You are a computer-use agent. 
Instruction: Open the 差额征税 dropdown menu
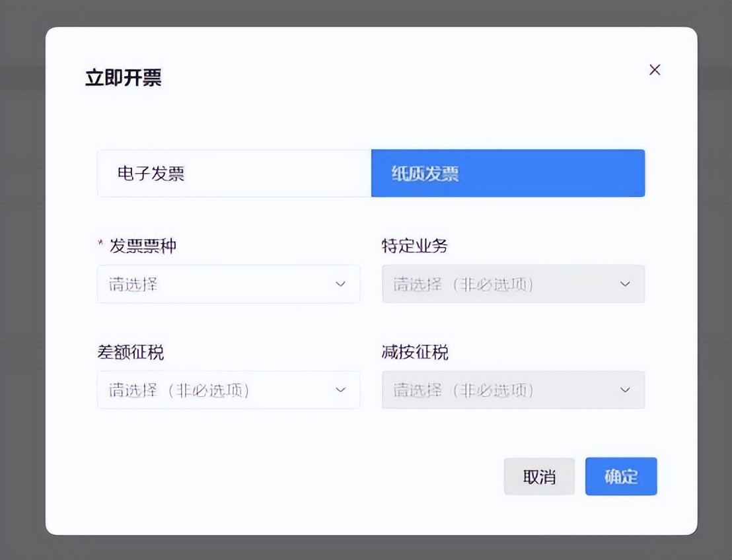pyautogui.click(x=228, y=390)
